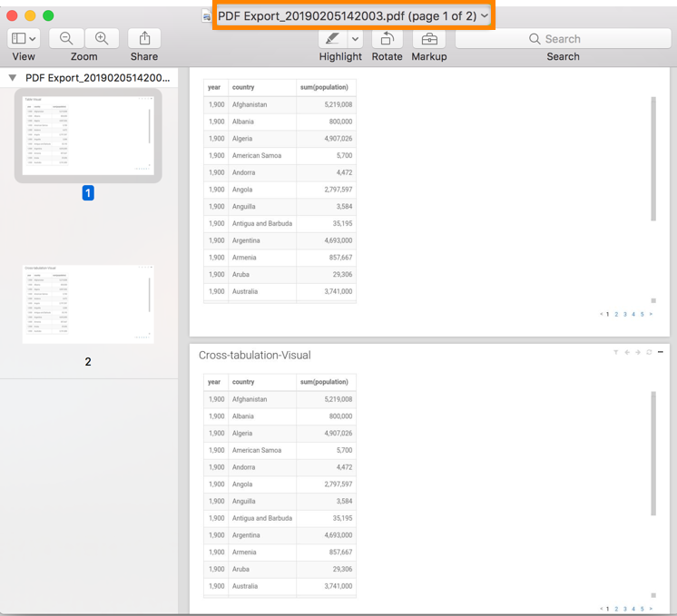Screen dimensions: 677x616
Task: Click the Zoom In magnifier button
Action: pyautogui.click(x=102, y=38)
